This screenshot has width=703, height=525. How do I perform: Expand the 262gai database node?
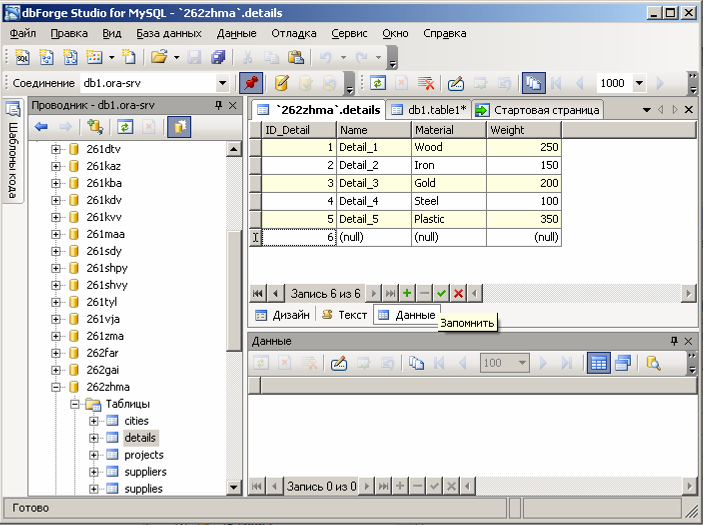[x=57, y=369]
